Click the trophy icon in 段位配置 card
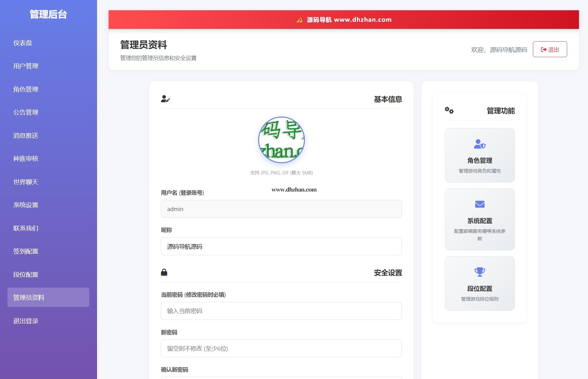Screen dimensions: 588x379 click(x=479, y=272)
